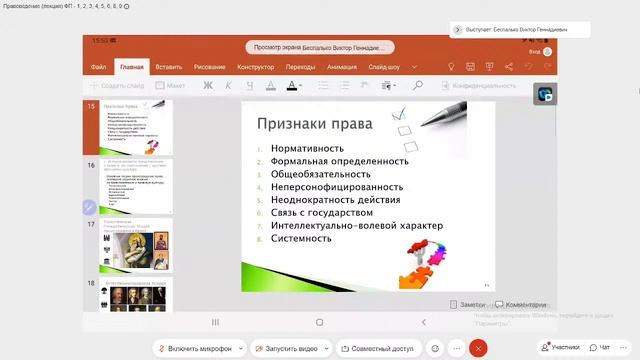
Task: Insert numbered list
Action: point(344,85)
